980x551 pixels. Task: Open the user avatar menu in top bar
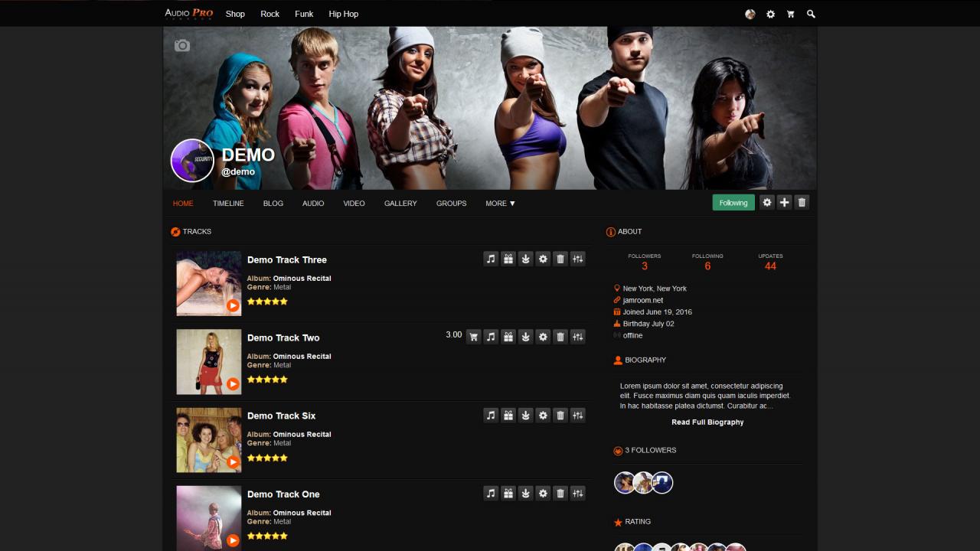[x=750, y=14]
